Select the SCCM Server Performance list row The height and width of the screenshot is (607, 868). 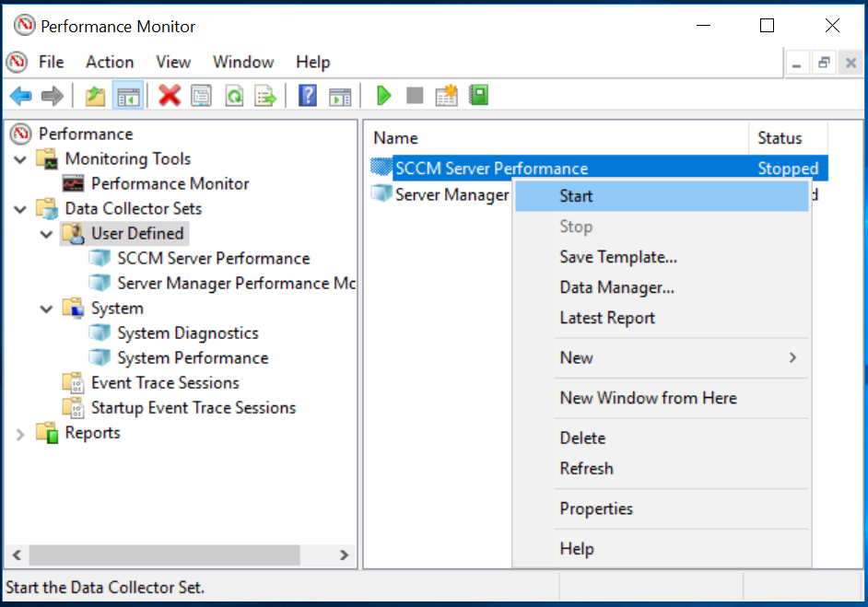[x=599, y=169]
